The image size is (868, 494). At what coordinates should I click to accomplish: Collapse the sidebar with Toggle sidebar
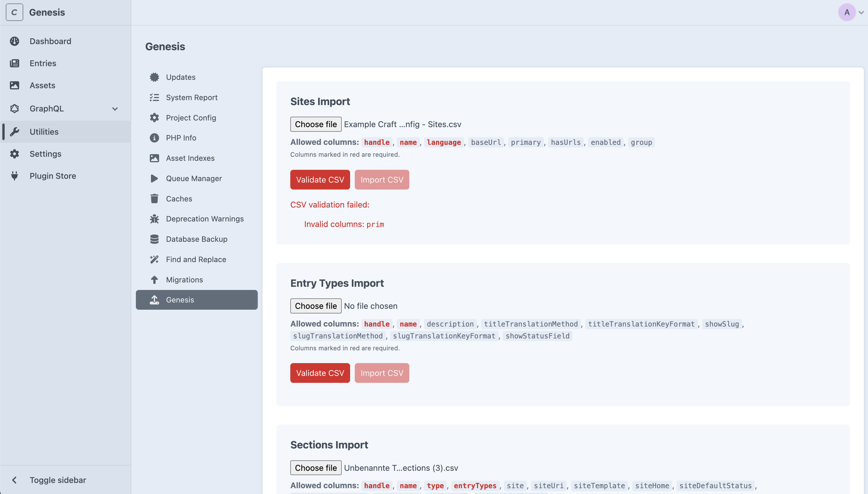pos(58,480)
